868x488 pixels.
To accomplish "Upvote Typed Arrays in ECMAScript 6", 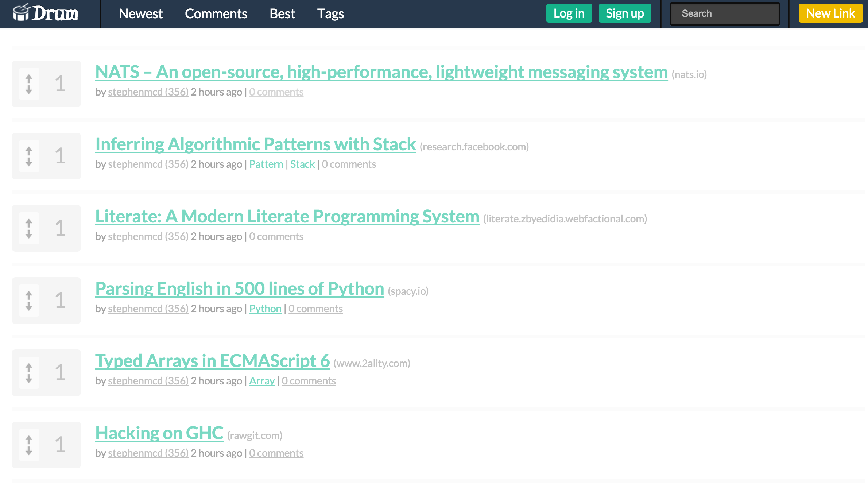I will pos(29,368).
